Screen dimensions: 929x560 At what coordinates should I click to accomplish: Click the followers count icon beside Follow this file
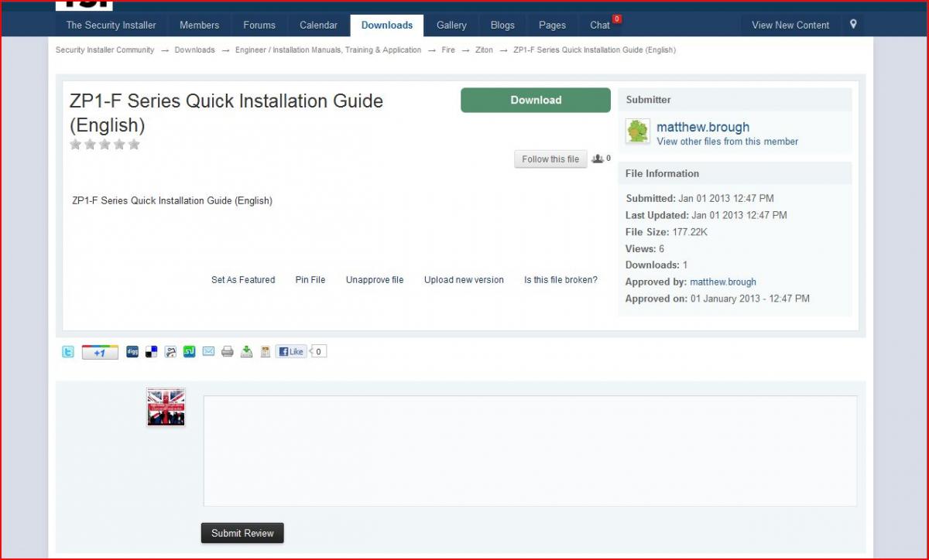point(601,159)
